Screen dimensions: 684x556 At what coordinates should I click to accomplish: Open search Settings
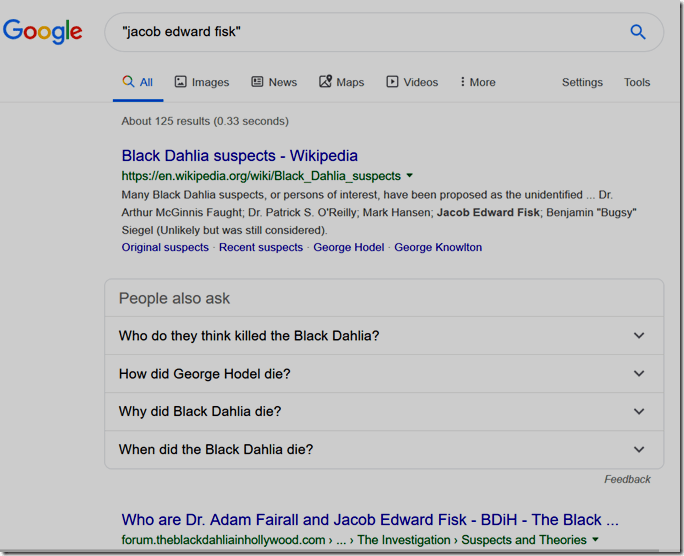coord(582,82)
